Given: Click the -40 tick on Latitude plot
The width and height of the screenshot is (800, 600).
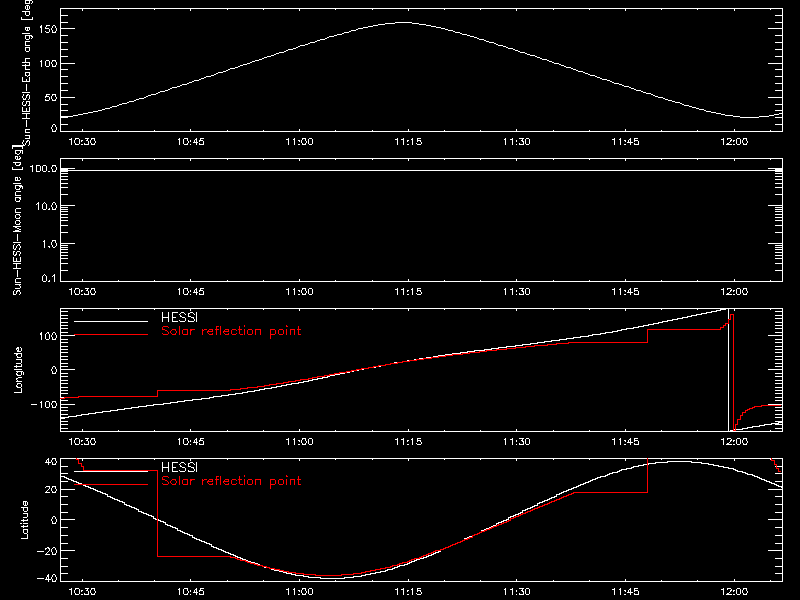Looking at the screenshot, I should (47, 578).
